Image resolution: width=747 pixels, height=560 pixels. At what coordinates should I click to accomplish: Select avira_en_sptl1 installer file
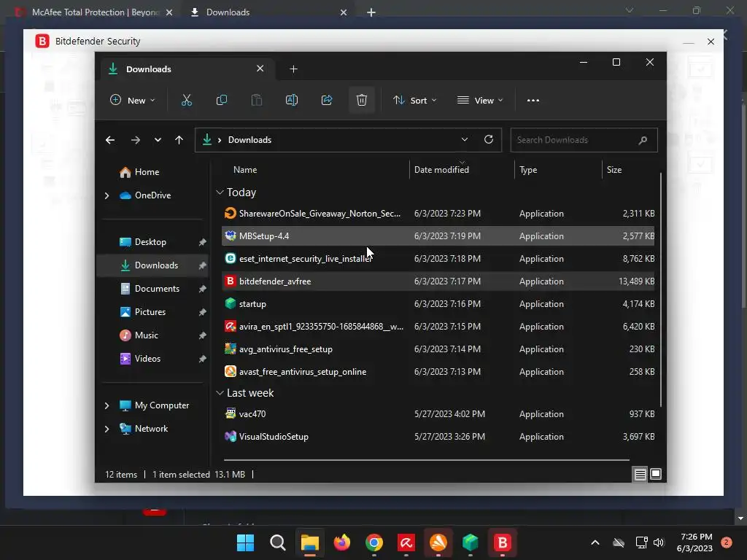[x=438, y=327]
